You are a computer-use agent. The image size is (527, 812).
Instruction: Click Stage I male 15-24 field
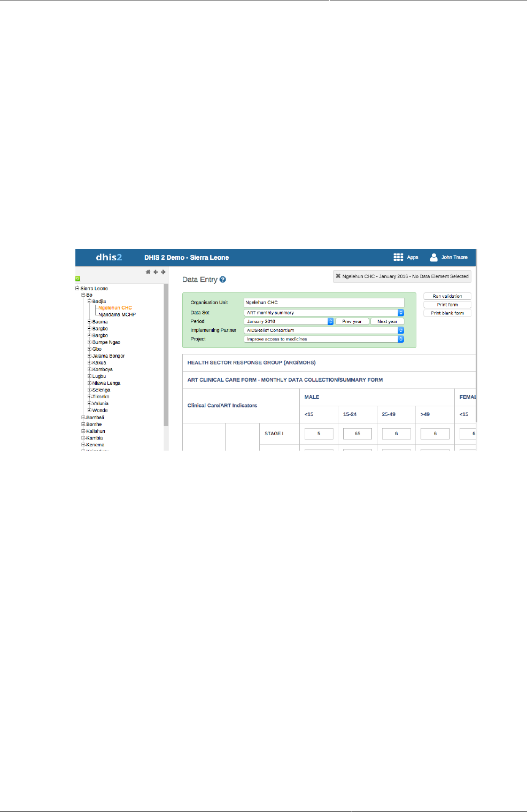(358, 434)
